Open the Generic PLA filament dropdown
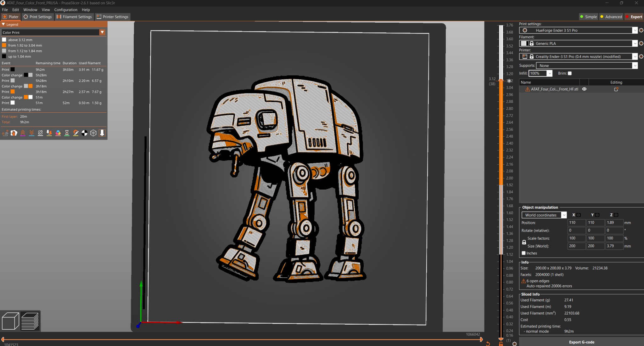The width and height of the screenshot is (644, 346). (635, 43)
